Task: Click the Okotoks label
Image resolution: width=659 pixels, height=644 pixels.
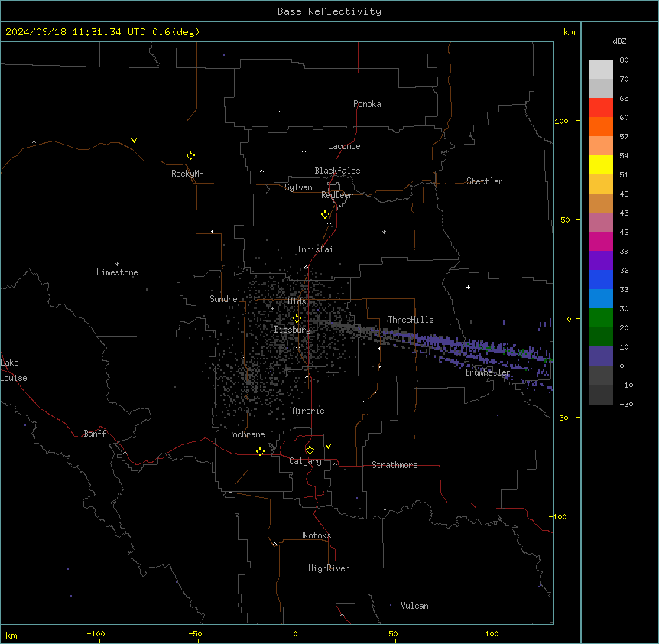Action: [315, 535]
